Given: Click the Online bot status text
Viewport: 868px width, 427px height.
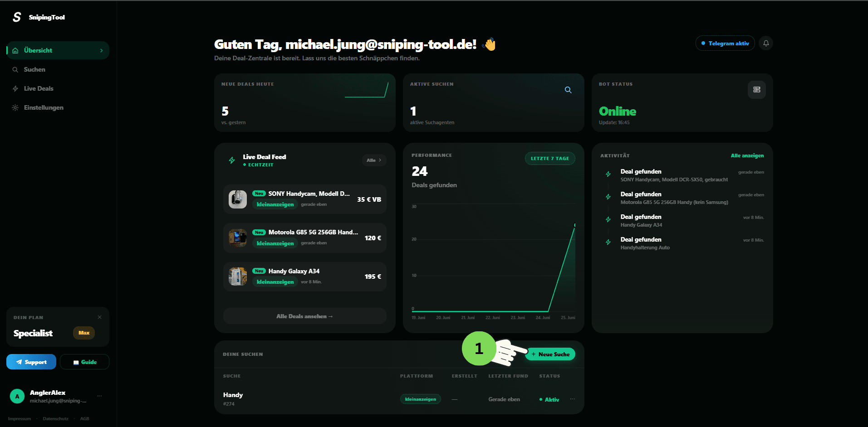Looking at the screenshot, I should pos(618,111).
